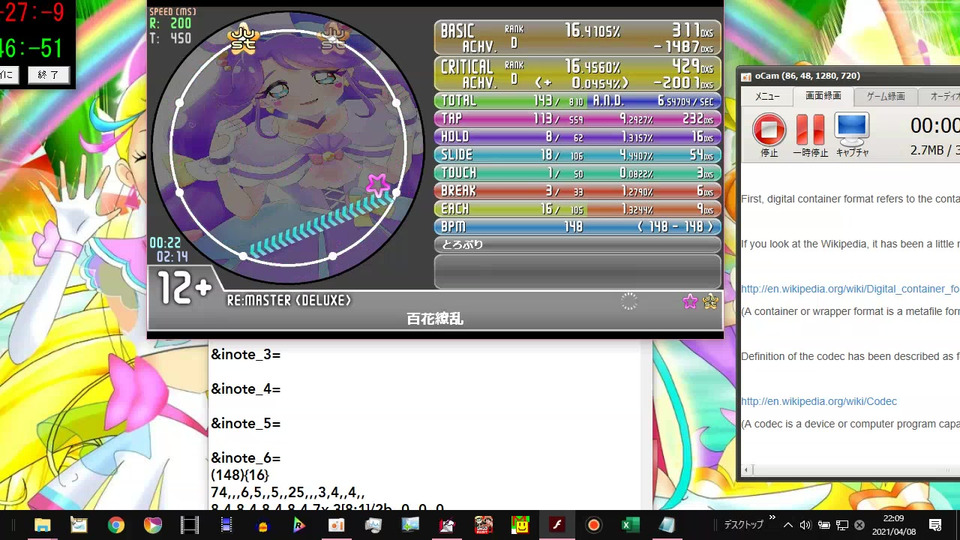Open the network icon in system tray

[x=842, y=525]
